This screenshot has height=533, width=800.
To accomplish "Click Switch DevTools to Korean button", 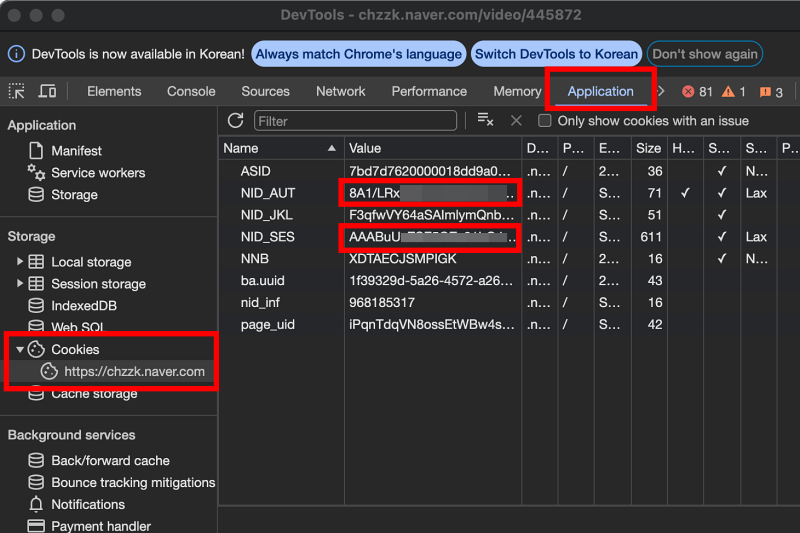I will pyautogui.click(x=556, y=54).
